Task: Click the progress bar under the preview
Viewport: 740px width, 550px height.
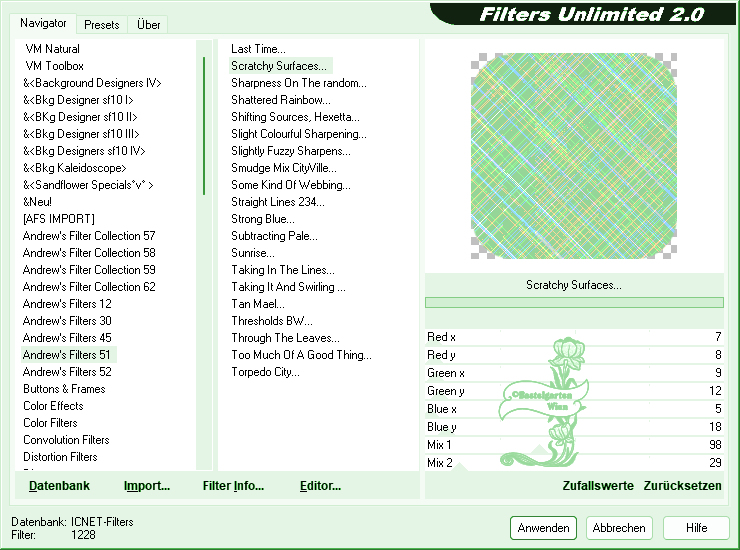Action: [x=574, y=303]
